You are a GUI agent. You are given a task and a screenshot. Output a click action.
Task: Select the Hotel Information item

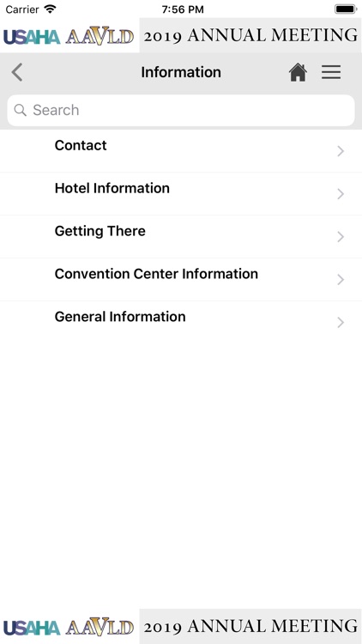[181, 194]
